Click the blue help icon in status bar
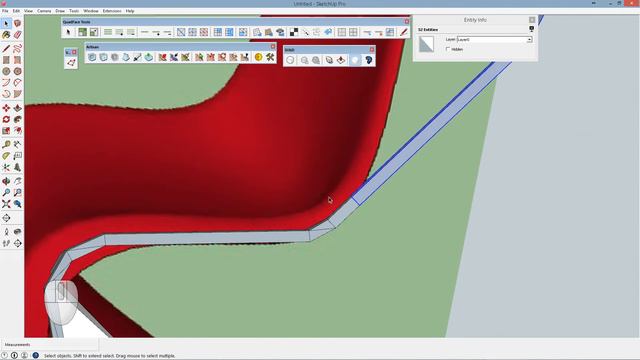640x360 pixels. [36, 356]
